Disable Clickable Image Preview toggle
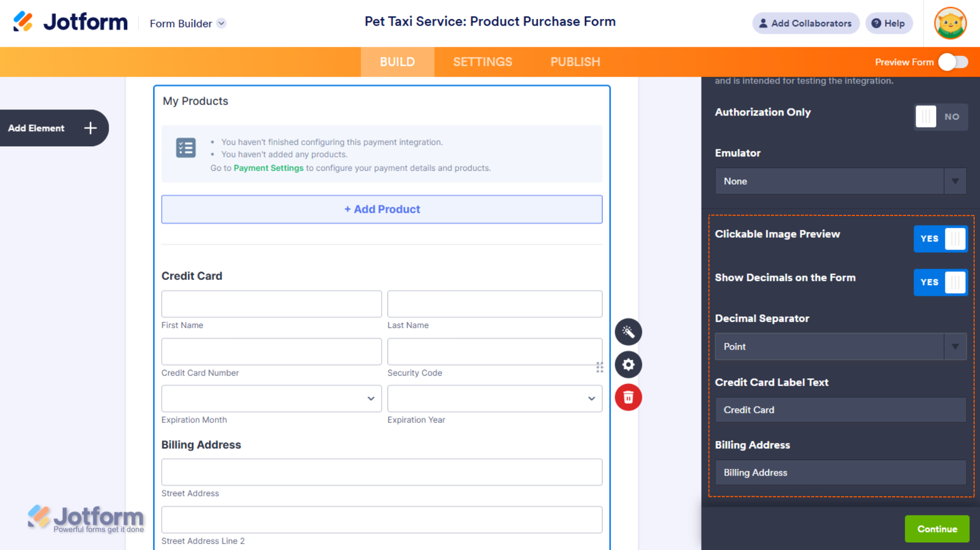This screenshot has height=550, width=980. [940, 239]
